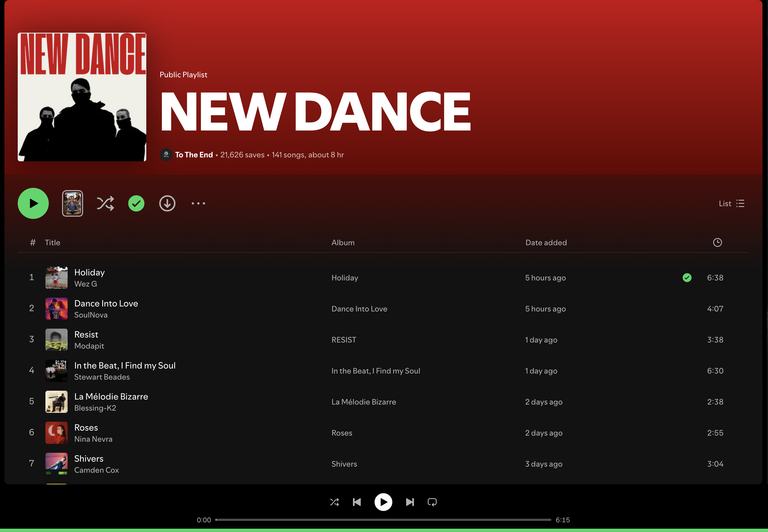Open more options three-dot menu
The height and width of the screenshot is (532, 768).
coord(198,203)
